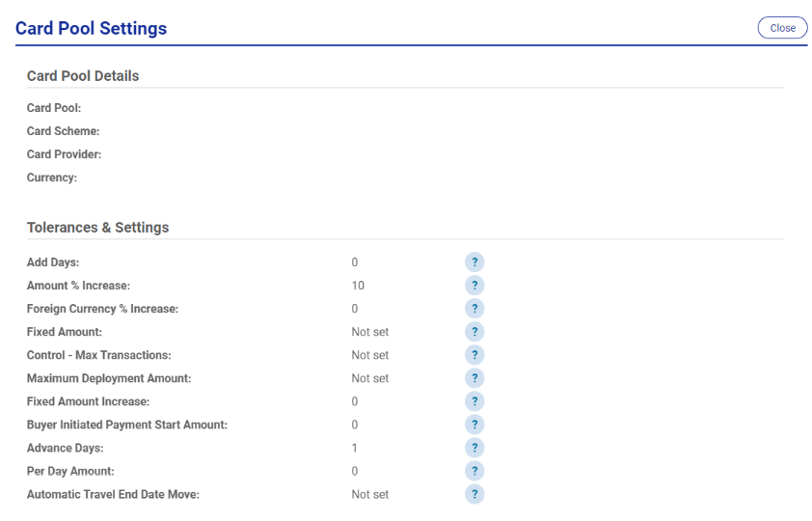The width and height of the screenshot is (812, 521).
Task: Click the Per Day Amount: label
Action: click(70, 471)
